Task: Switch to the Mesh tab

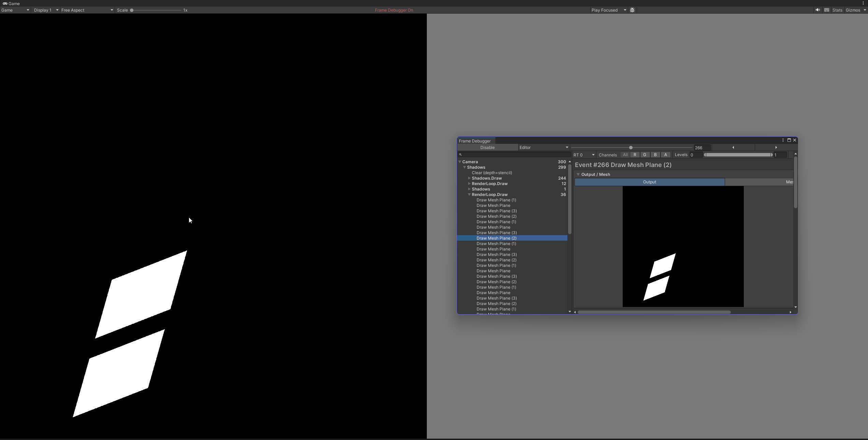Action: 759,182
